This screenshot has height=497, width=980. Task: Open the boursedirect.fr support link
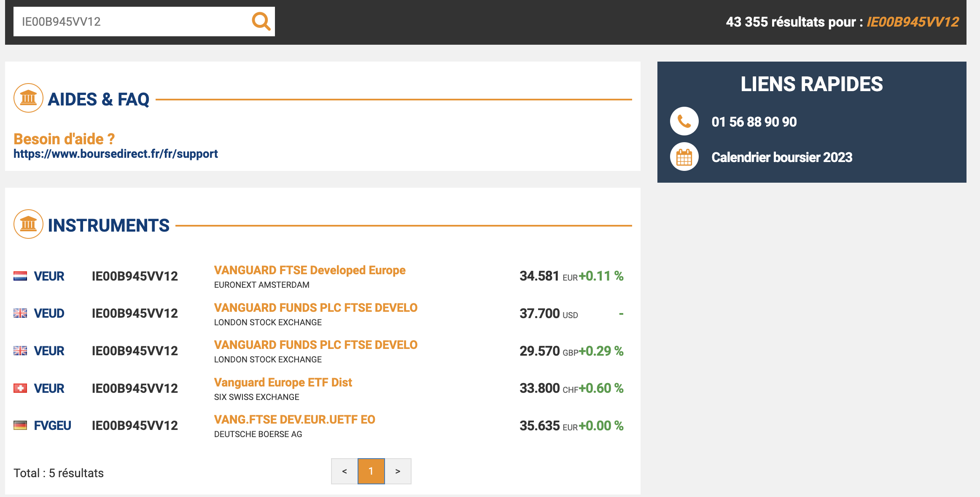point(116,154)
